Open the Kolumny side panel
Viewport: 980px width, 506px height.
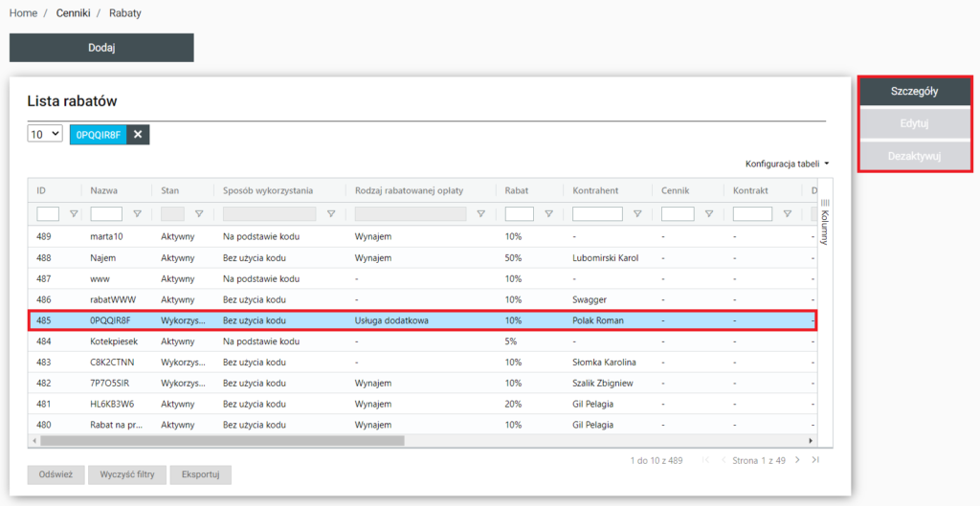tap(825, 221)
